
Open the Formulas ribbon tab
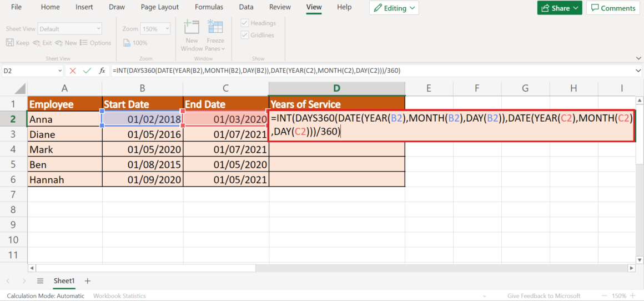[x=209, y=7]
